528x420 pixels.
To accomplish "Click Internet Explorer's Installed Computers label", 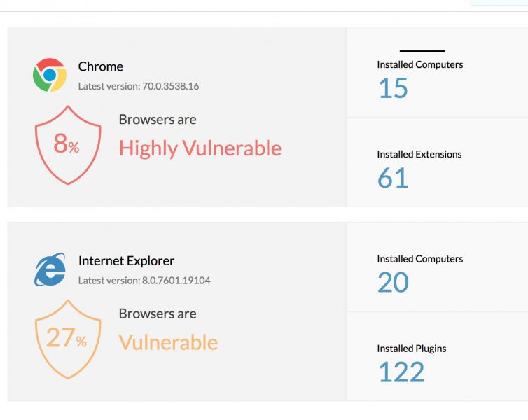I will tap(420, 259).
